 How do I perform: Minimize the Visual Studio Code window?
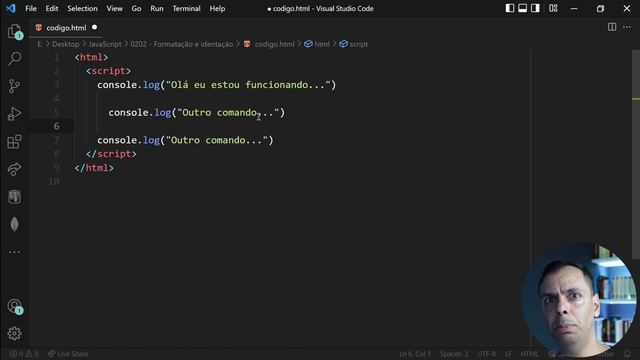tap(574, 8)
